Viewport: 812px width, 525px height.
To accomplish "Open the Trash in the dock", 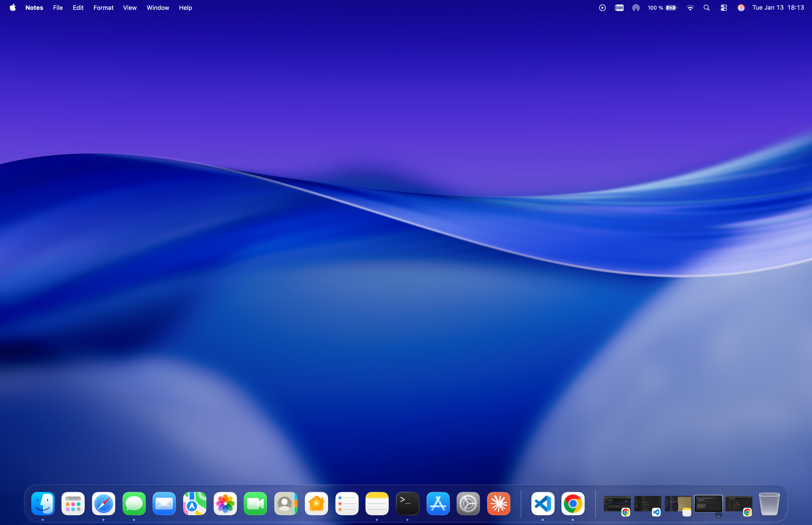I will (769, 503).
